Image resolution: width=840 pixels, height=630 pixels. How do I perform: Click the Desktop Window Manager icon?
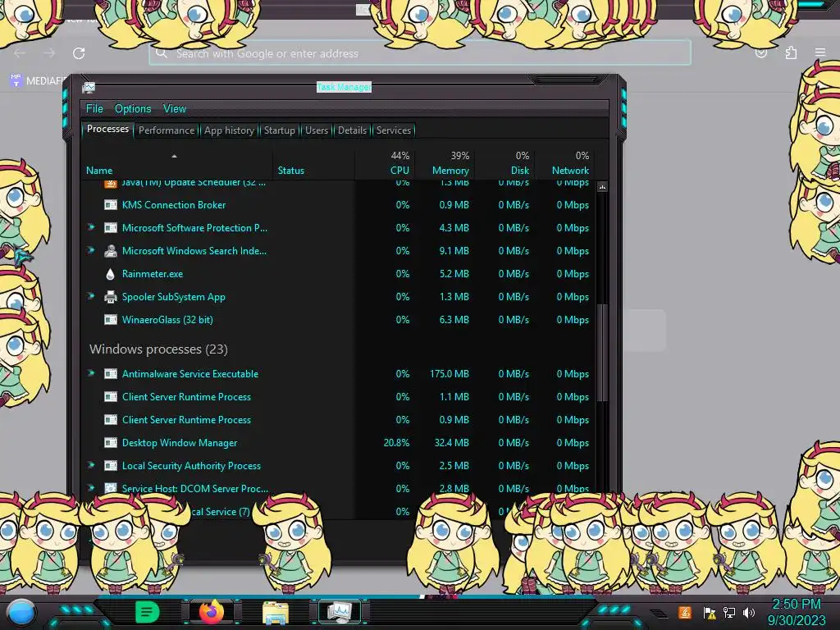[111, 443]
